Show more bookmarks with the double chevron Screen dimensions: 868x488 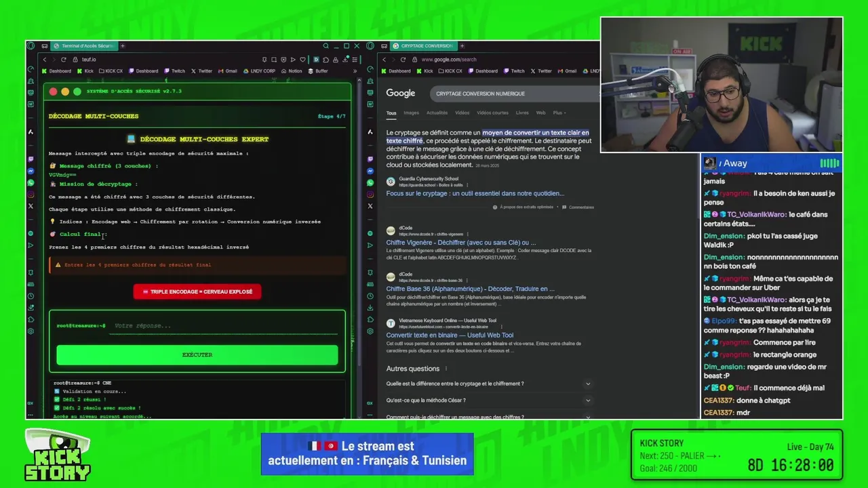click(x=355, y=71)
